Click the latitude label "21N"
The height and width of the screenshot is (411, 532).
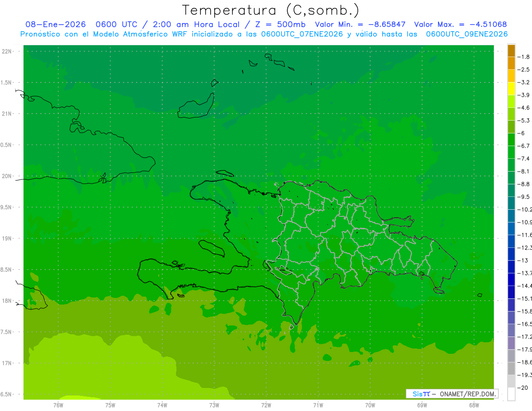(8, 114)
